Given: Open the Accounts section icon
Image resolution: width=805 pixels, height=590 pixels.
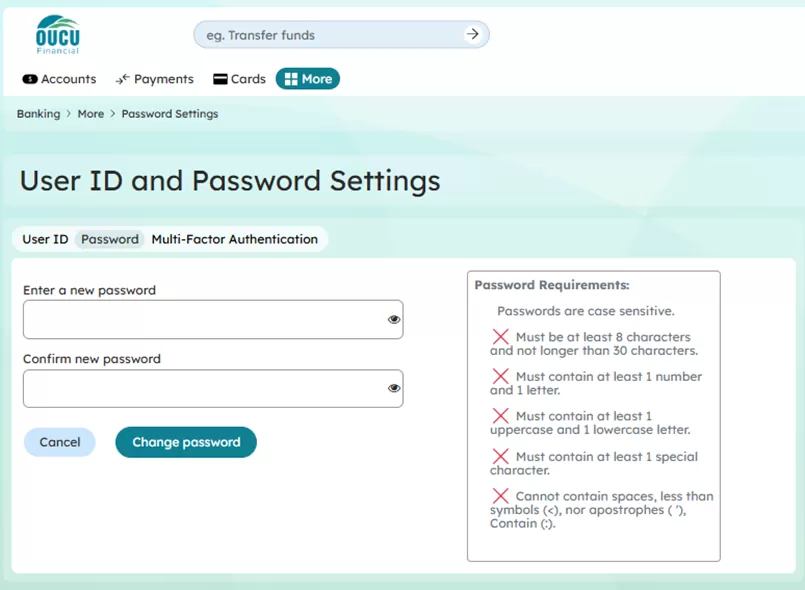Looking at the screenshot, I should click(27, 79).
